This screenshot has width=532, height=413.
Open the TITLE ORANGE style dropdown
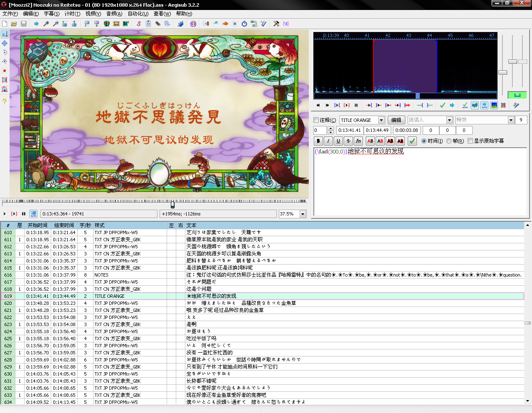(381, 120)
